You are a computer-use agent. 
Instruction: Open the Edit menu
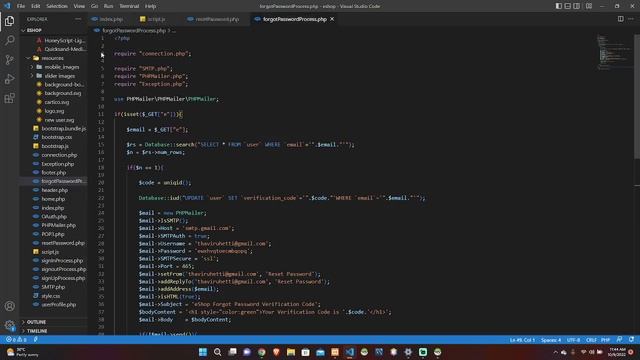click(36, 6)
